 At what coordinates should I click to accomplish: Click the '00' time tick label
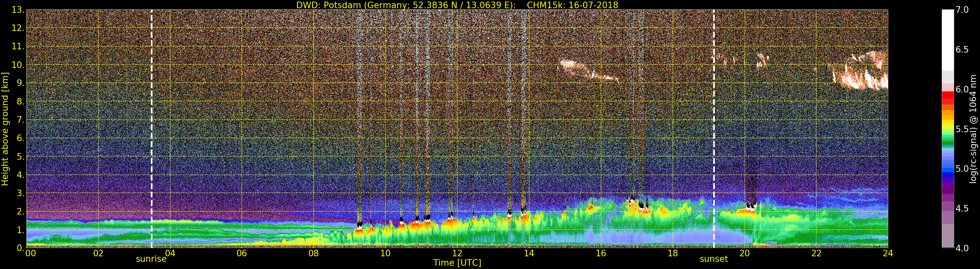pos(30,253)
